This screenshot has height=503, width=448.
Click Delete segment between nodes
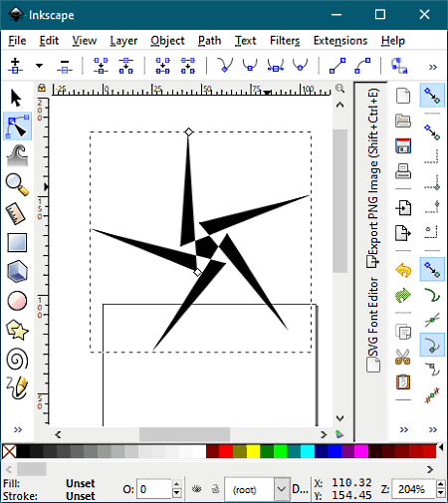click(188, 66)
